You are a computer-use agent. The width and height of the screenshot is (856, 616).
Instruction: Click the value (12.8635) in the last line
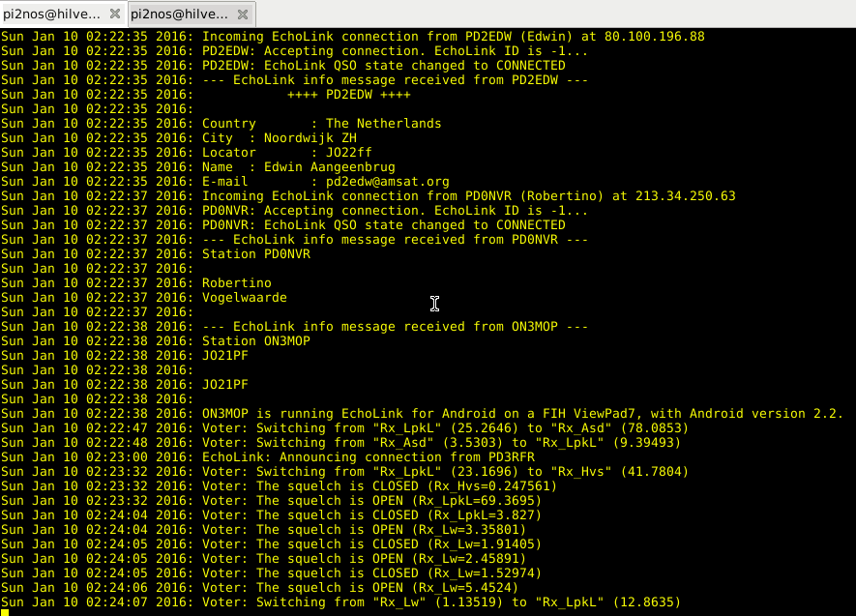point(647,602)
